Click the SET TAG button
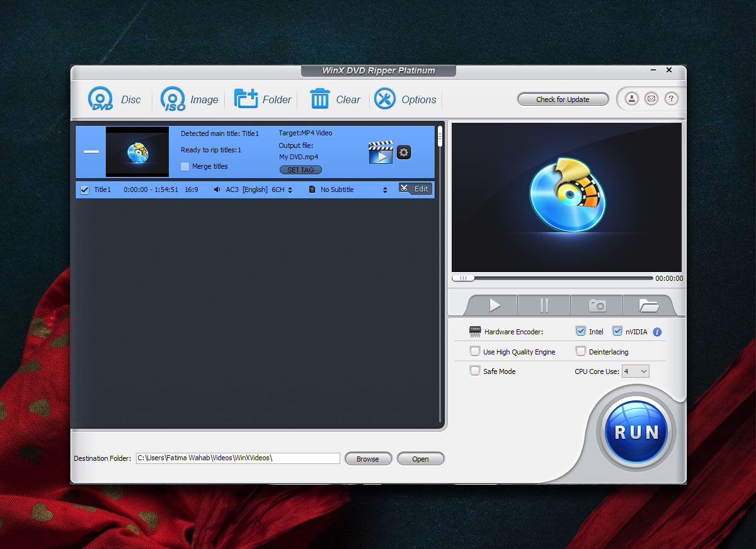Screen dimensions: 756x549 (301, 170)
